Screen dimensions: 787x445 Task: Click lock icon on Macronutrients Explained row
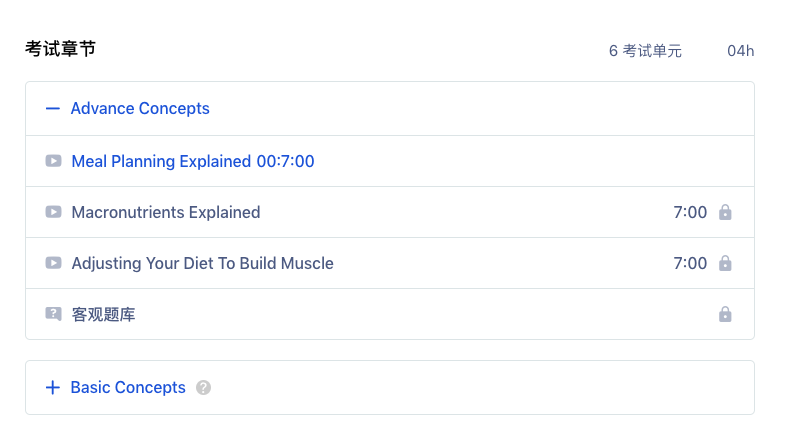(x=725, y=212)
